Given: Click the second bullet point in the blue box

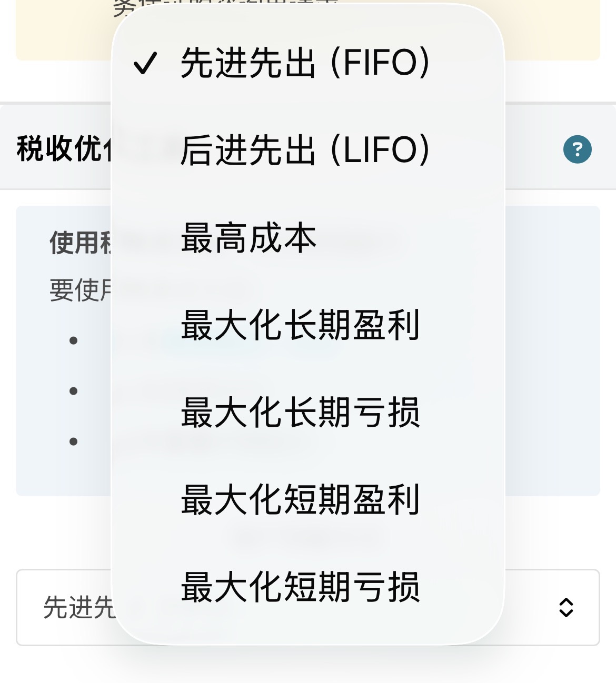Looking at the screenshot, I should click(x=74, y=391).
